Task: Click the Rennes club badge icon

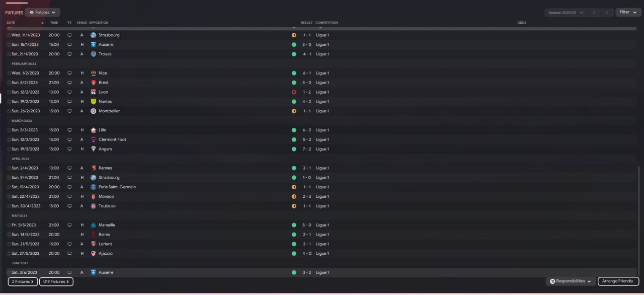Action: coord(93,168)
